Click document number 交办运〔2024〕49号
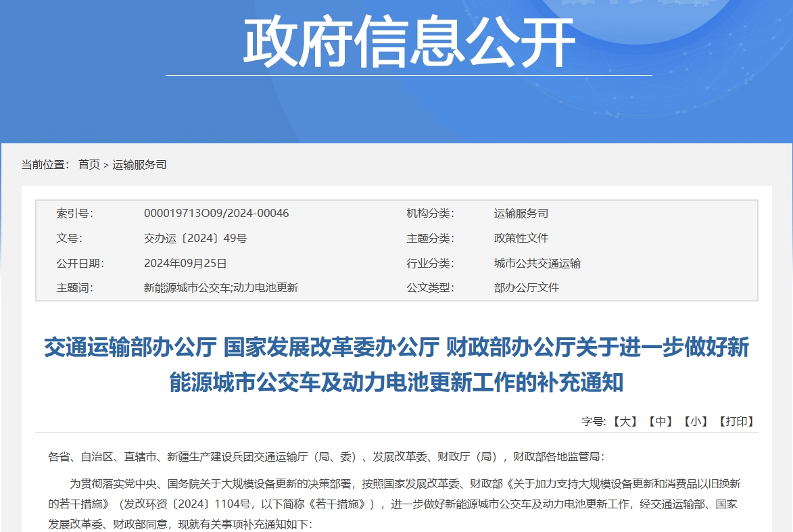793x532 pixels. tap(195, 238)
